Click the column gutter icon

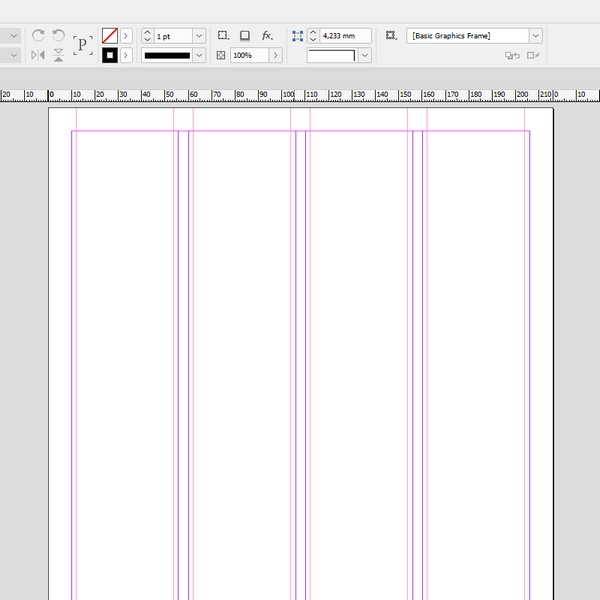pos(297,36)
